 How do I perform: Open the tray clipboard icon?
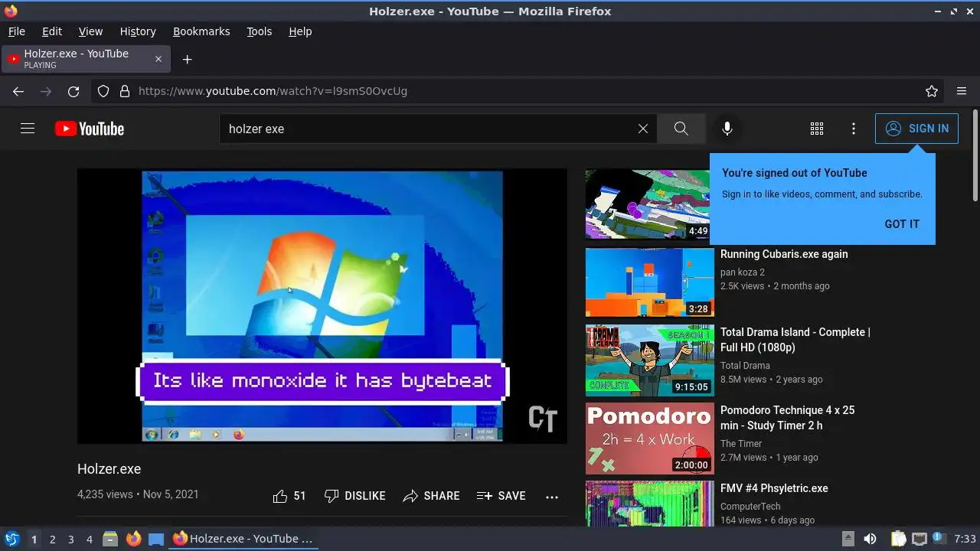click(898, 539)
